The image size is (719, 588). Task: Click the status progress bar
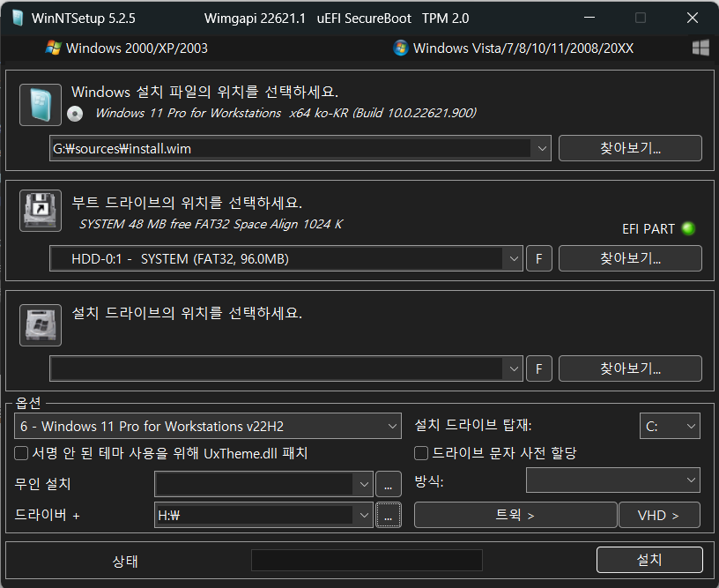tap(367, 560)
